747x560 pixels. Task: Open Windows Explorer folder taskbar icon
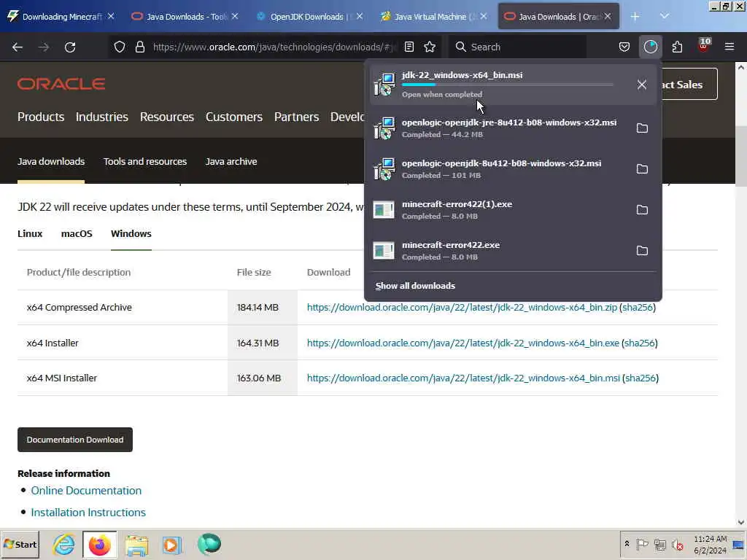click(136, 544)
